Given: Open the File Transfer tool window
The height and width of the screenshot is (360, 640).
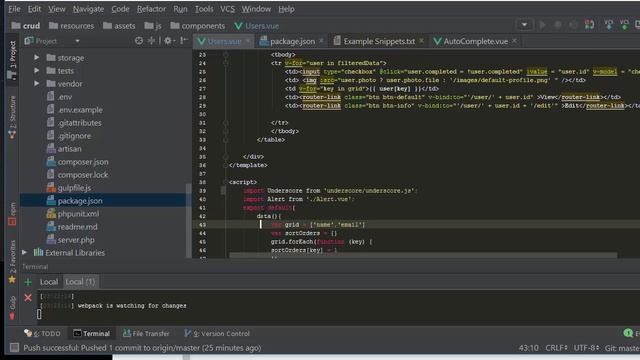Looking at the screenshot, I should (x=146, y=333).
